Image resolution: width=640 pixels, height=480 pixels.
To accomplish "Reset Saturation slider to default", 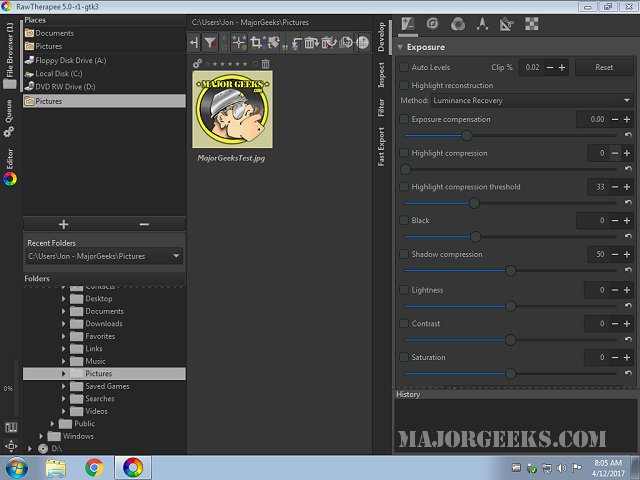I will pyautogui.click(x=628, y=373).
